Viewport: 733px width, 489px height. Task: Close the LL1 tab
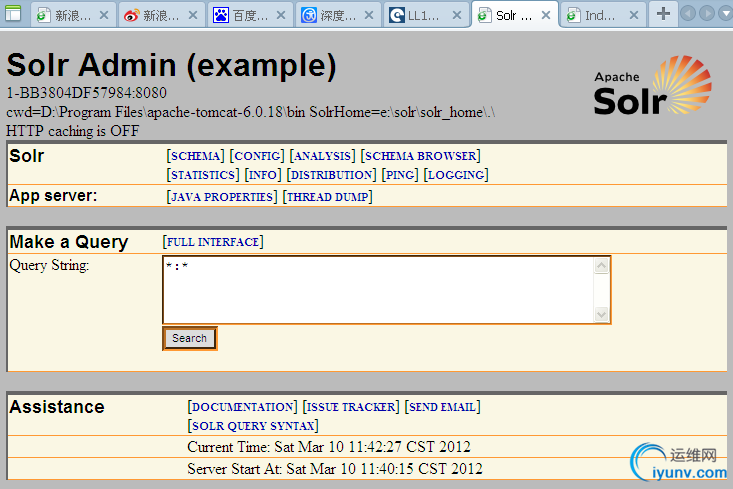pos(457,15)
